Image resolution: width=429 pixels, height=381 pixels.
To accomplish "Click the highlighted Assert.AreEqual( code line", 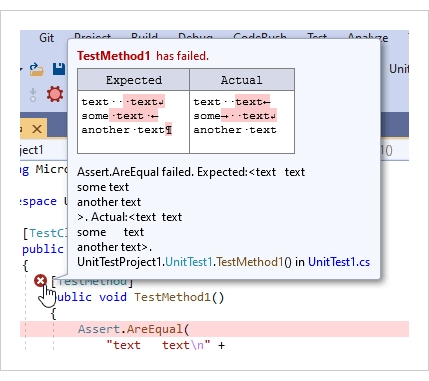I will click(214, 329).
